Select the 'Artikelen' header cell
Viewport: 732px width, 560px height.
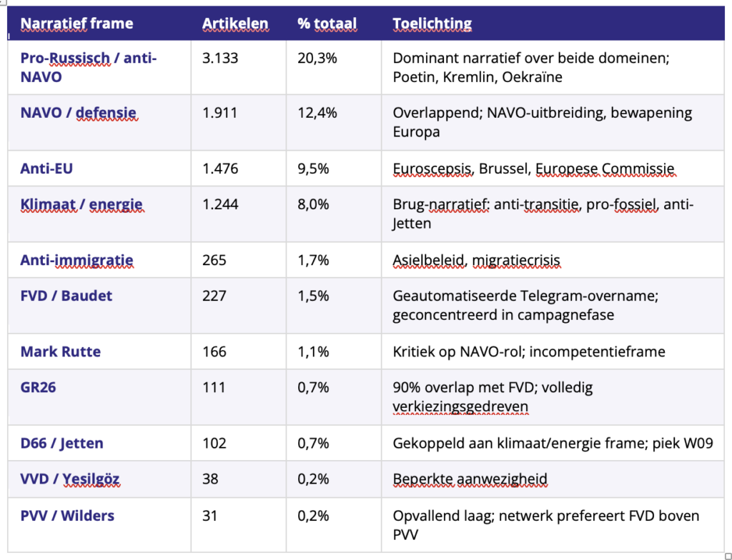pos(235,24)
